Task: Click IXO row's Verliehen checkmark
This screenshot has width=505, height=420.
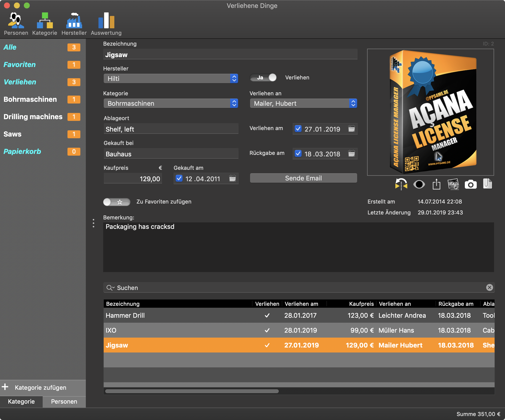Action: point(267,330)
